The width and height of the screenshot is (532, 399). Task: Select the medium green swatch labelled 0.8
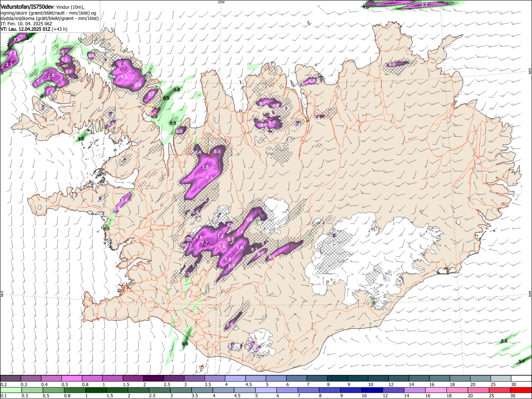click(74, 390)
